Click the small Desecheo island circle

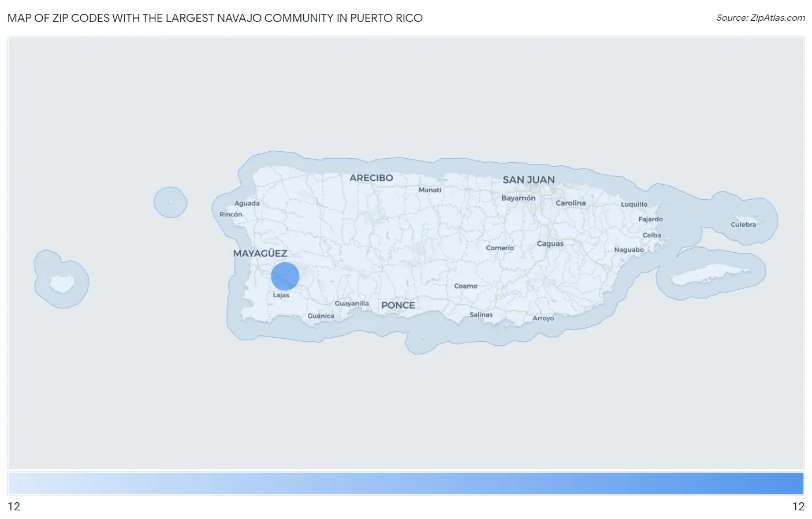point(170,202)
